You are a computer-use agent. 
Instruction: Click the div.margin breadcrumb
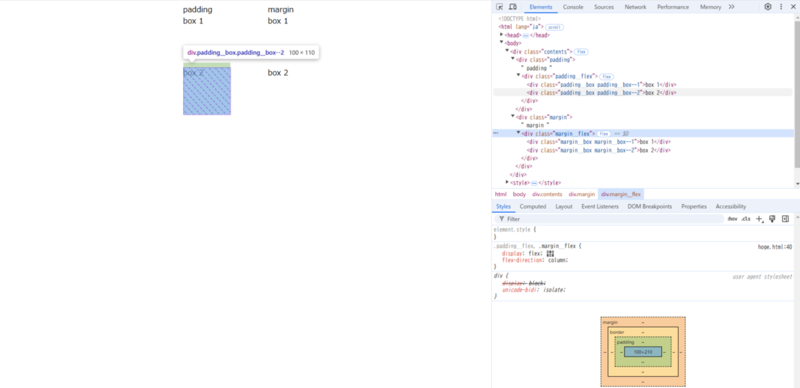tap(582, 194)
